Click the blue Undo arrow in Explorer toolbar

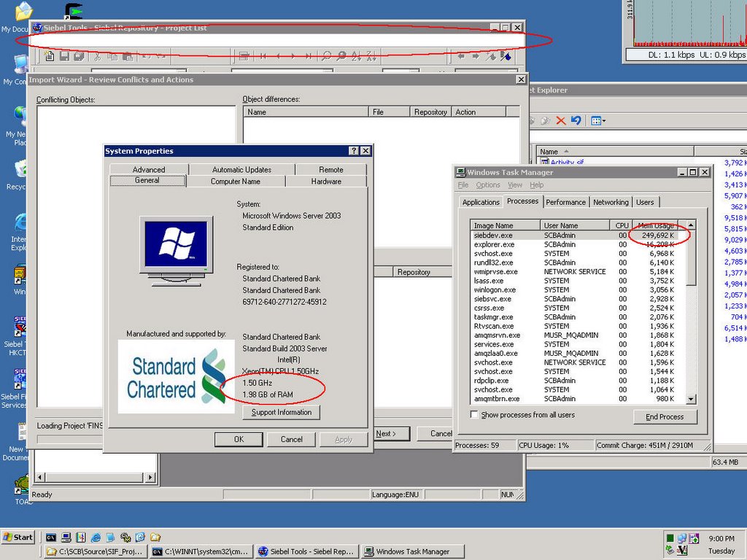(x=576, y=120)
